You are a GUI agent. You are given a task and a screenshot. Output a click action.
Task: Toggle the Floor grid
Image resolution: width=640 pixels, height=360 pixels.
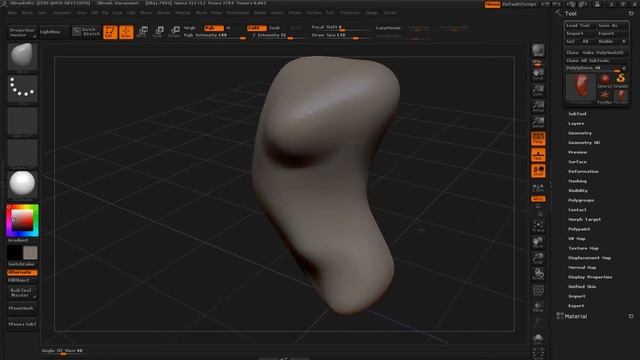[538, 155]
